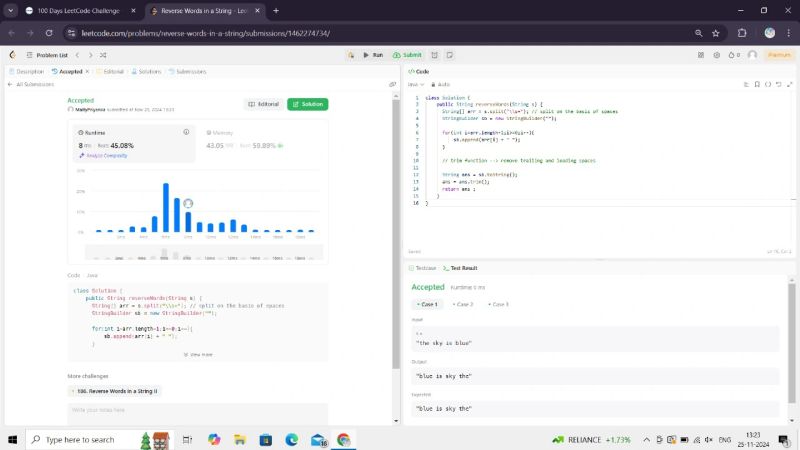Image resolution: width=800 pixels, height=450 pixels.
Task: Open the user profile avatar
Action: 752,55
